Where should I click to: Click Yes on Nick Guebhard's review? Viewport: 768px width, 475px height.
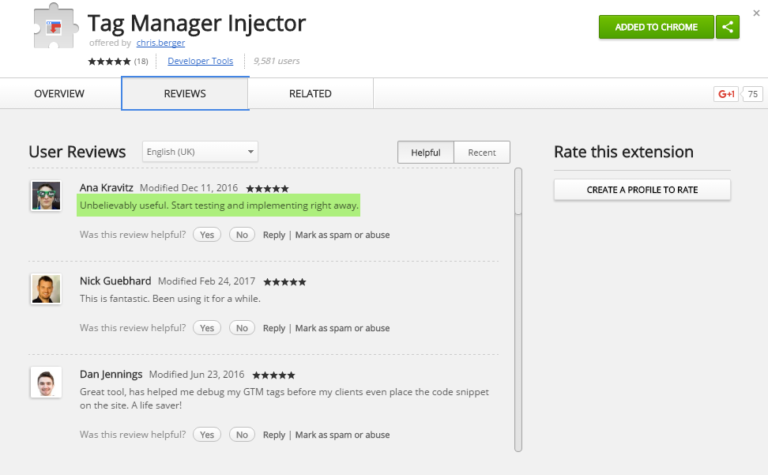point(207,328)
